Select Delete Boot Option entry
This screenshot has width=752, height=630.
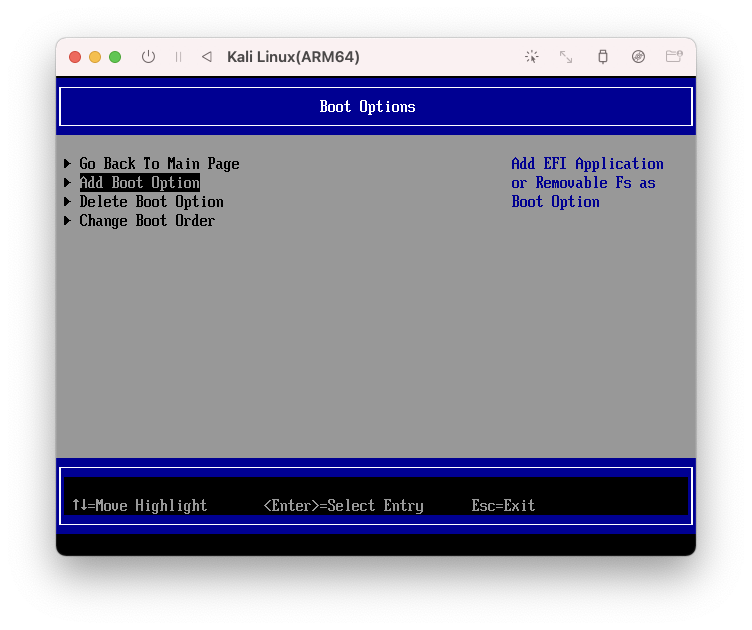[151, 202]
